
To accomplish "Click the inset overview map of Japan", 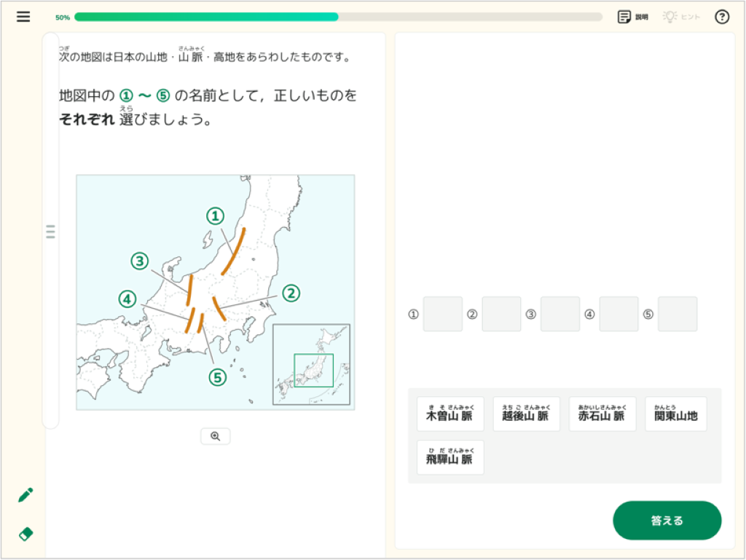I will (311, 365).
